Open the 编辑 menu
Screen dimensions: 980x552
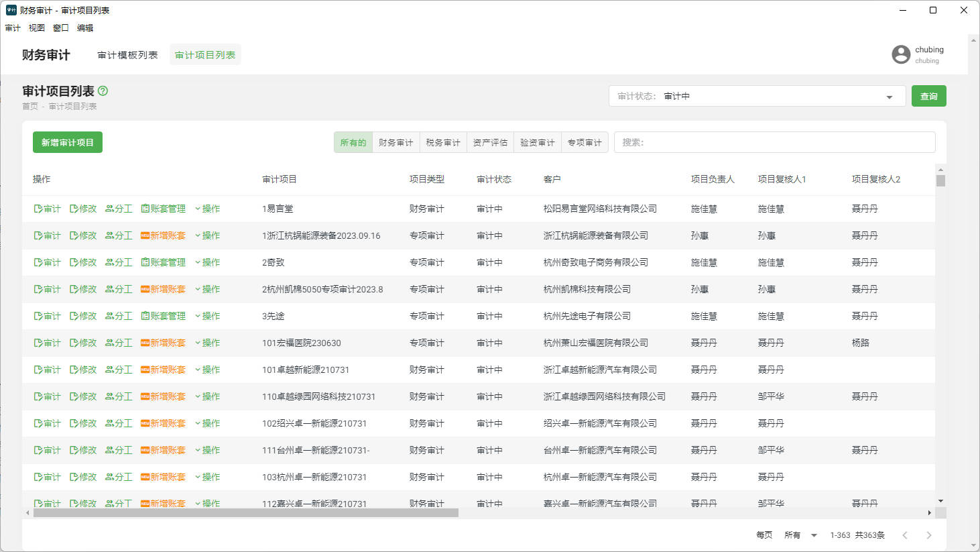85,28
